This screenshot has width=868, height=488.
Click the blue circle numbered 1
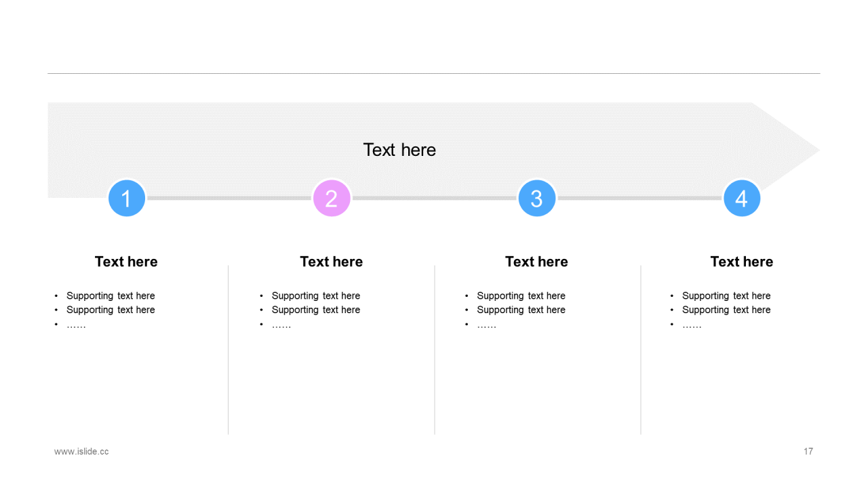(127, 198)
